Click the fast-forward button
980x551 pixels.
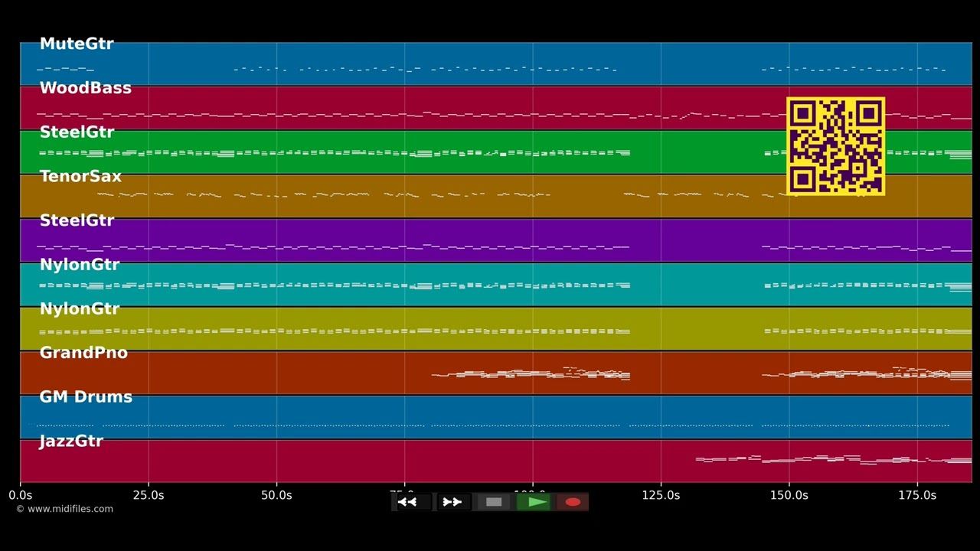coord(453,502)
